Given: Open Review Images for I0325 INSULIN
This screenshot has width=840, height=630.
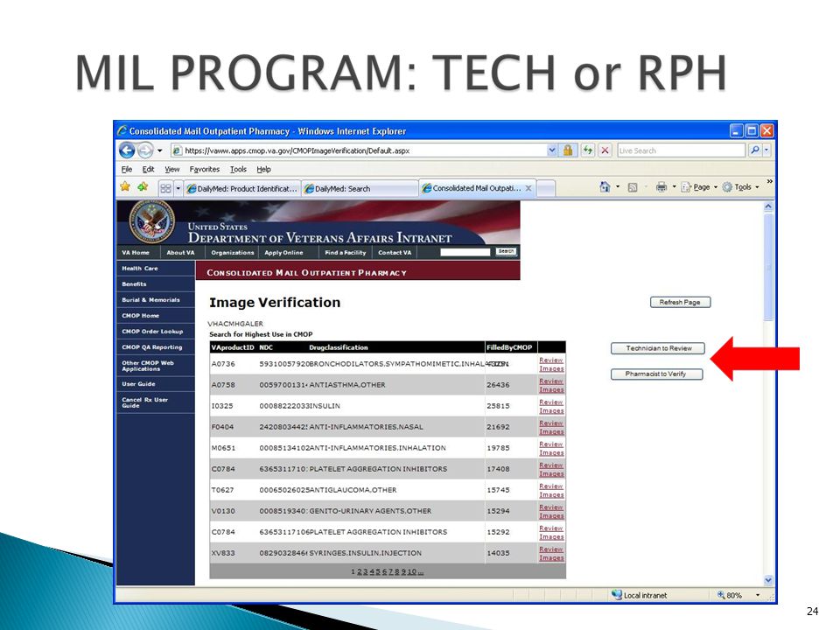Looking at the screenshot, I should point(551,406).
